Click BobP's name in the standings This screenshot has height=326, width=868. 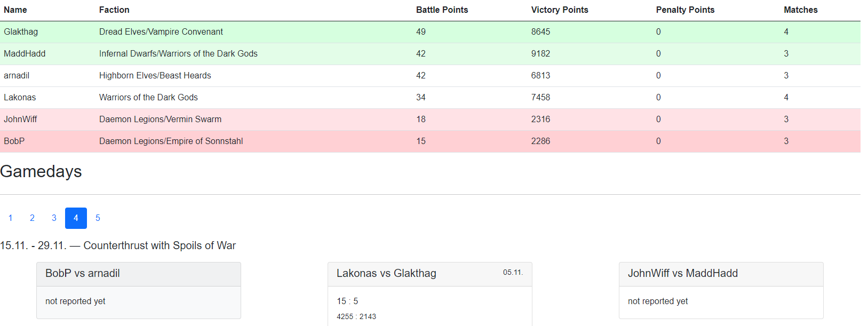[x=14, y=141]
